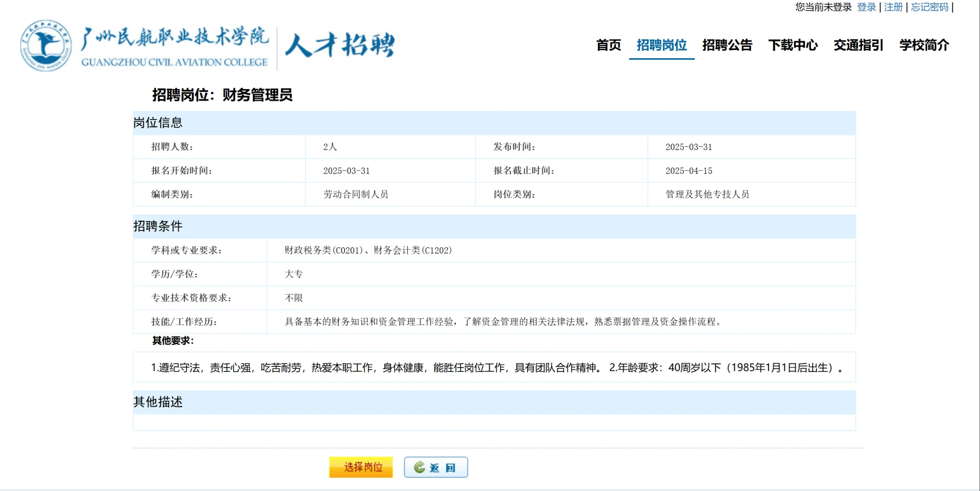
Task: Navigate to 下载中心
Action: [x=794, y=45]
